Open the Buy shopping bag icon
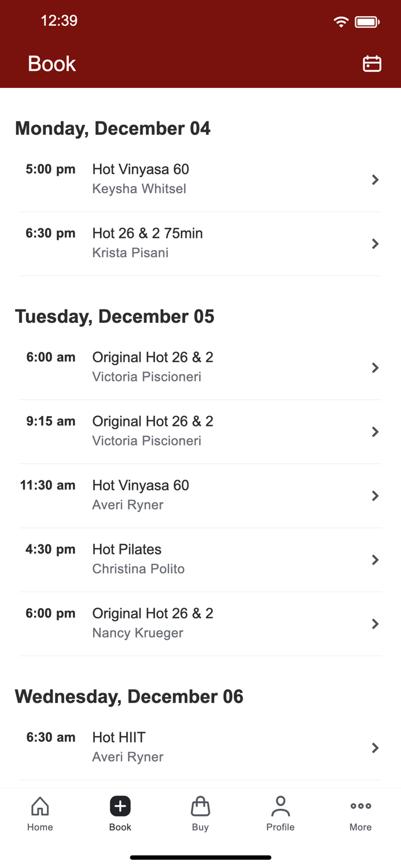Viewport: 401px width, 868px height. tap(200, 806)
